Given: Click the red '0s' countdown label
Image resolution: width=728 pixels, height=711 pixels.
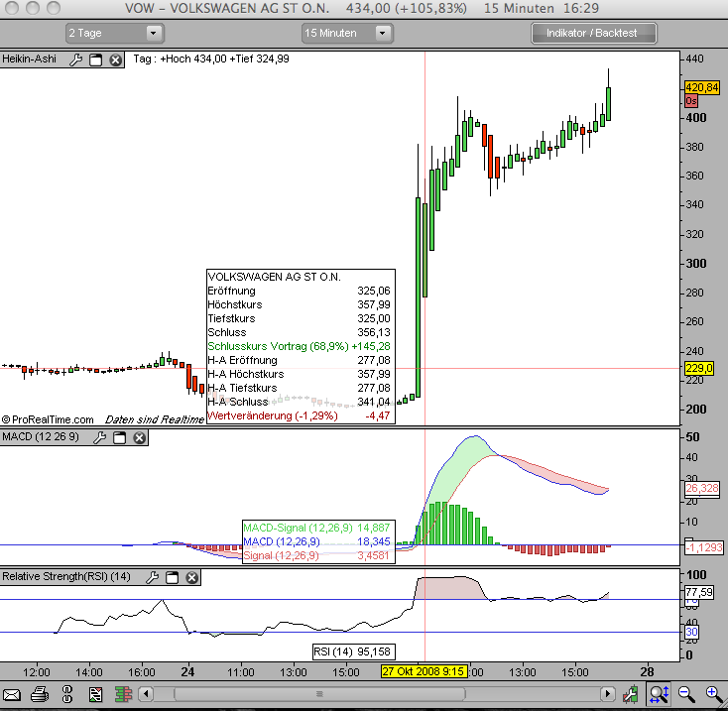Looking at the screenshot, I should click(691, 101).
